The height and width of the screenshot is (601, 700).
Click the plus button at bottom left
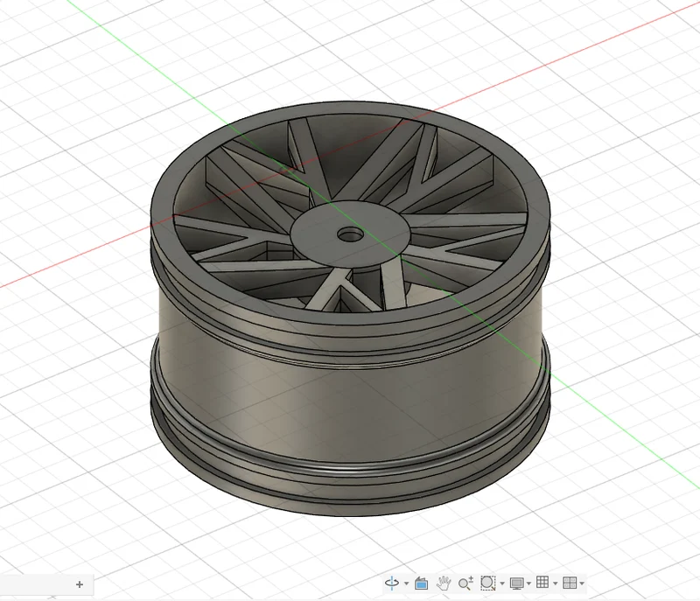point(80,584)
